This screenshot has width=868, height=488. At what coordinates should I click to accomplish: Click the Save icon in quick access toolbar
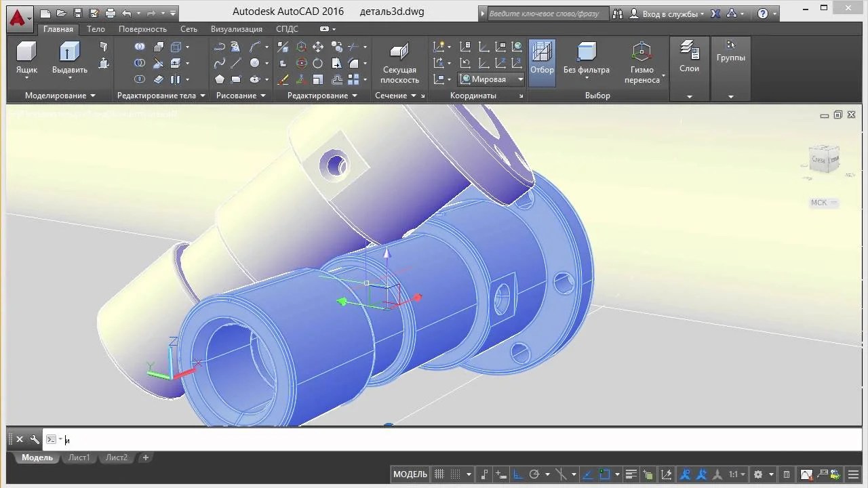point(78,13)
